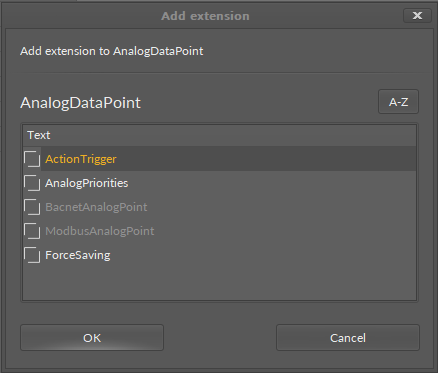Tick the ActionTrigger checkbox
Screen dimensions: 438x373
[x=32, y=159]
